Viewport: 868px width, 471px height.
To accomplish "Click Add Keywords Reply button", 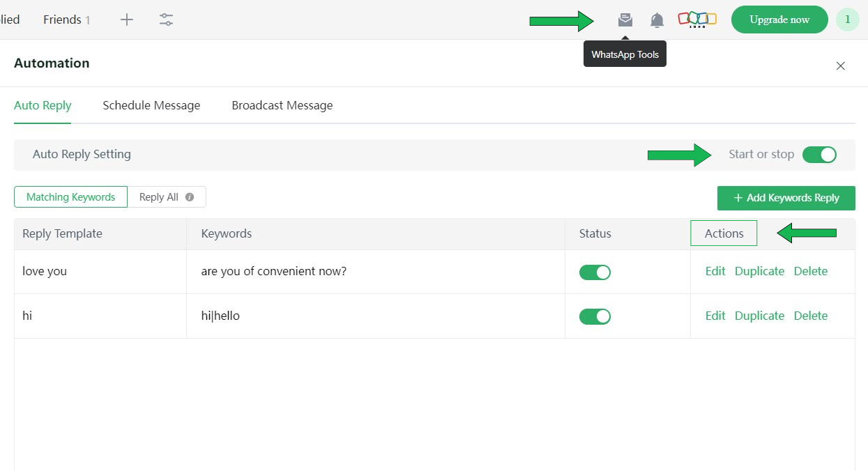I will coord(786,198).
